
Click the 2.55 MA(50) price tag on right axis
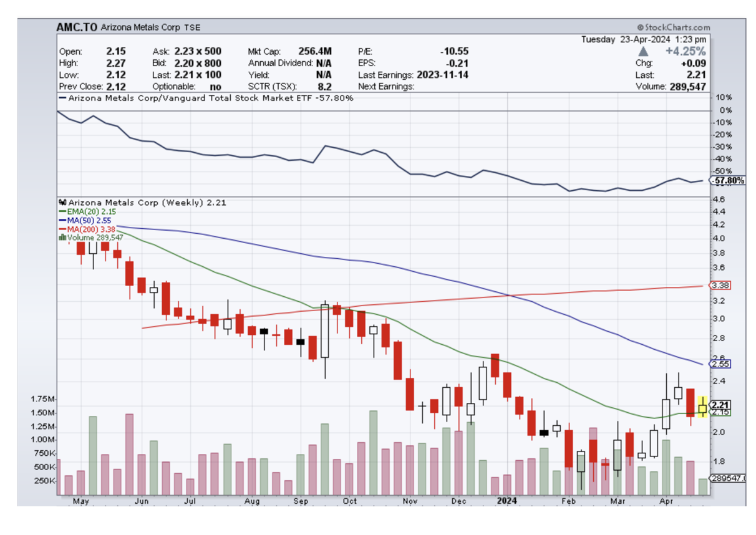pos(720,364)
